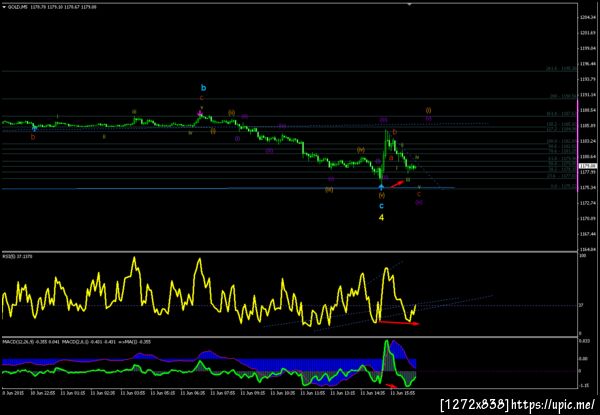Select the large blue c wave label
This screenshot has width=600, height=415.
tap(381, 206)
